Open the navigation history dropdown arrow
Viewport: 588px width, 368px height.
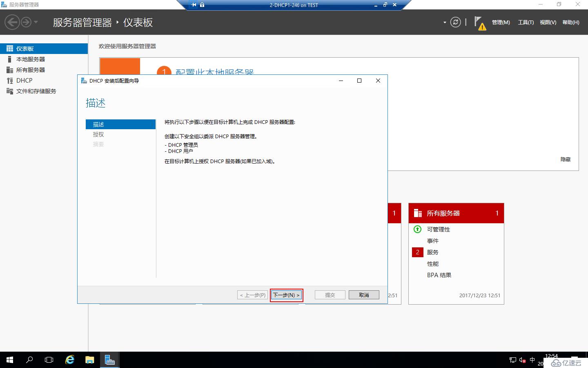click(x=36, y=22)
